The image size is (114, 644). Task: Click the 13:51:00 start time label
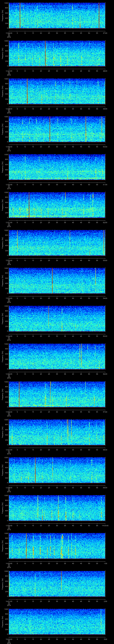coord(9,223)
